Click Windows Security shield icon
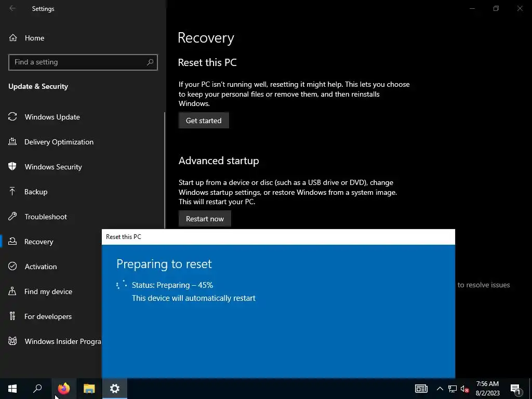The width and height of the screenshot is (532, 399). (x=12, y=166)
